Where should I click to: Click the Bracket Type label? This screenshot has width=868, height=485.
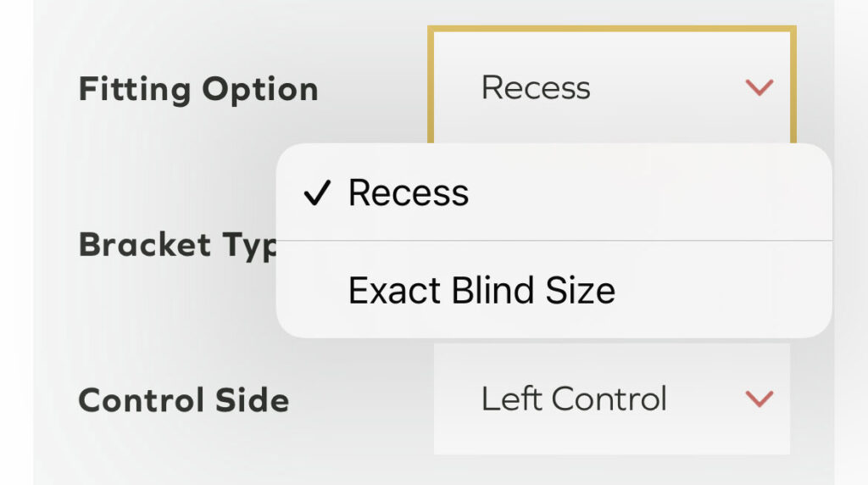point(178,245)
